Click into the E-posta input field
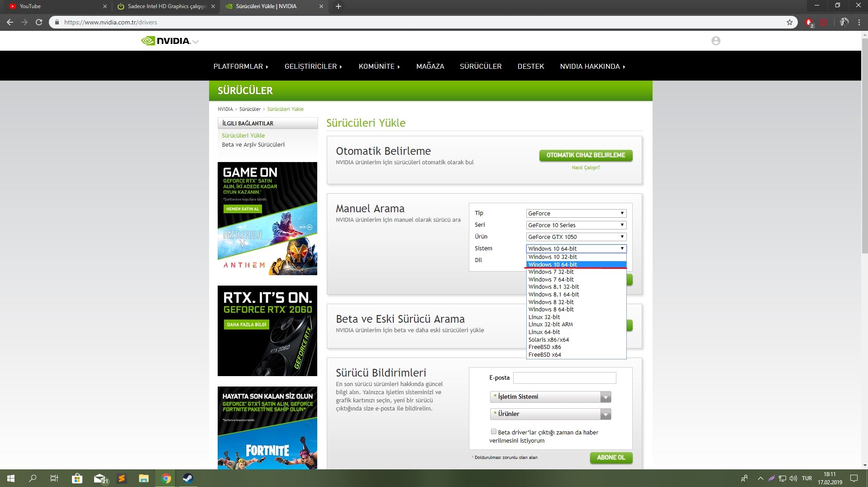 564,378
